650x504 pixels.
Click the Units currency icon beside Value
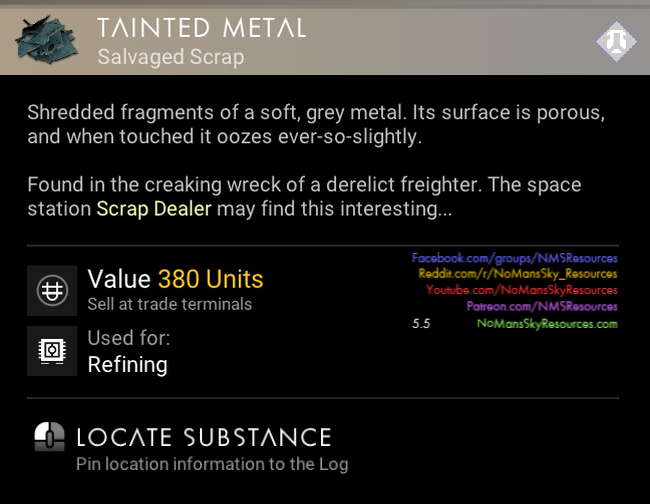pos(49,289)
